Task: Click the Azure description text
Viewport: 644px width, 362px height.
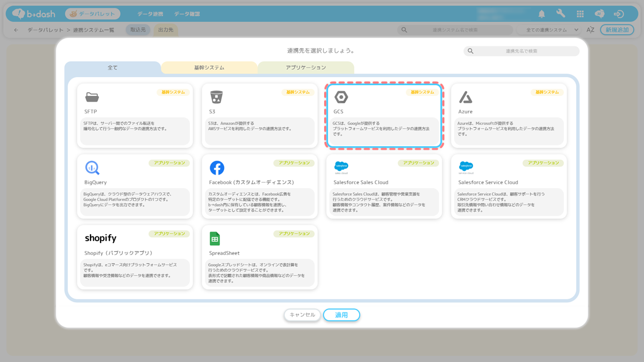Action: point(506,128)
